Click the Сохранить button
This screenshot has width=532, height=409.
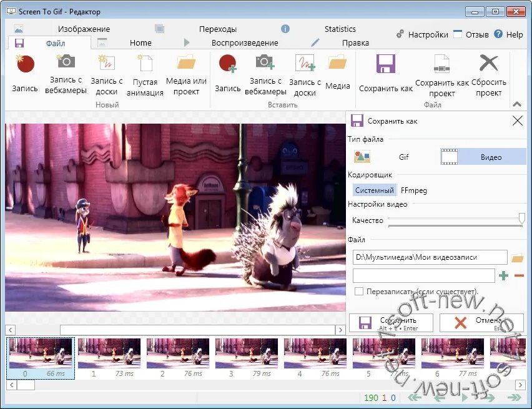pos(392,323)
